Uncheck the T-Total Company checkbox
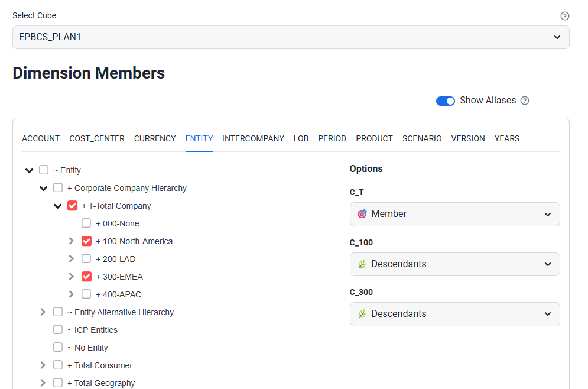 (x=73, y=206)
